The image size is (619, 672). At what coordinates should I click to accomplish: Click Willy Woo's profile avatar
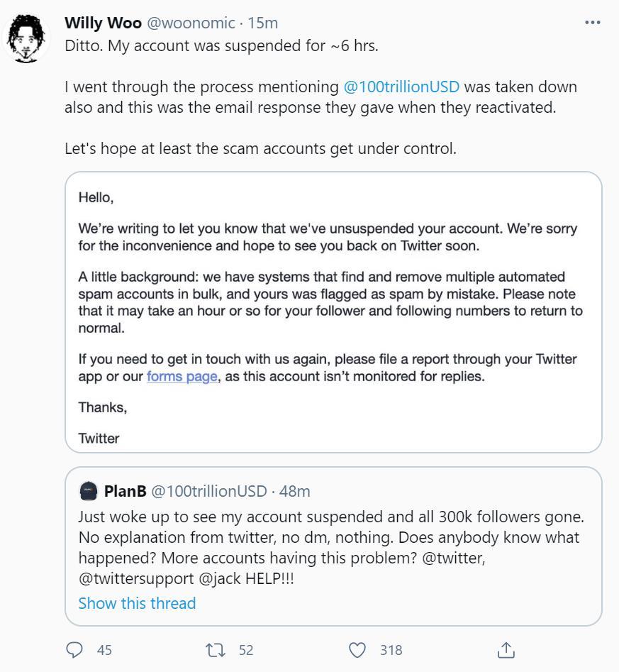click(x=28, y=38)
